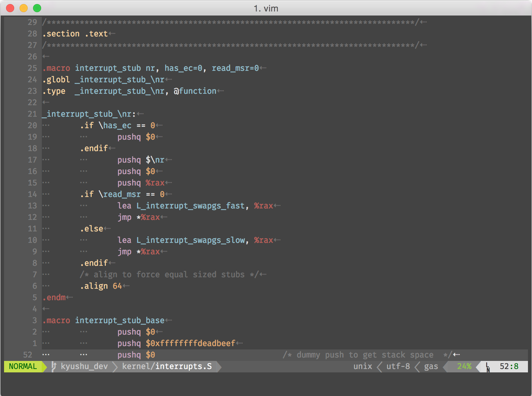Minimize the window with the yellow button
The height and width of the screenshot is (396, 532).
[x=24, y=8]
